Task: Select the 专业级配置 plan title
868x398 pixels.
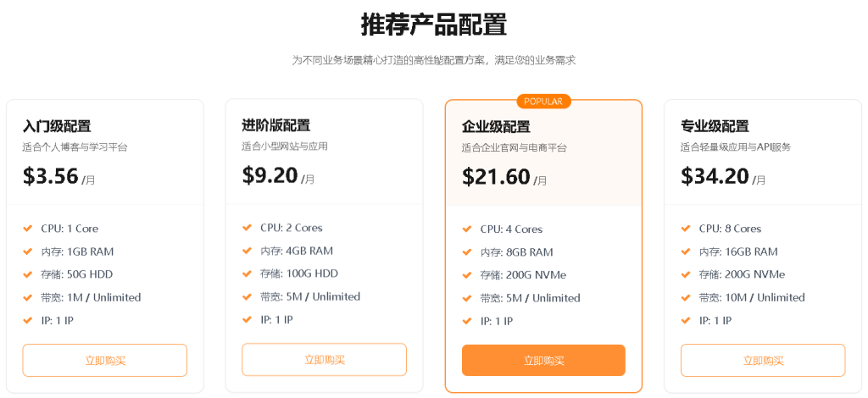Action: [x=715, y=126]
